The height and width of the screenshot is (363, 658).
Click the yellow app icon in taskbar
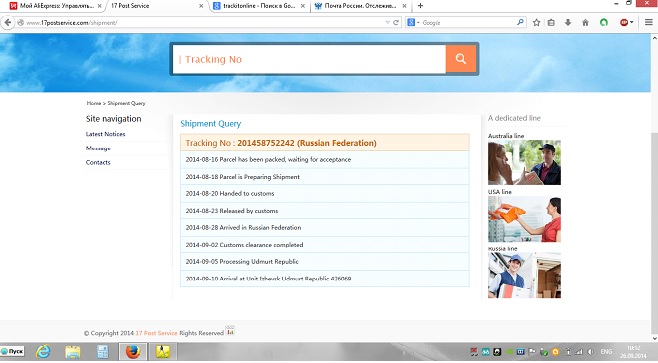tap(163, 352)
